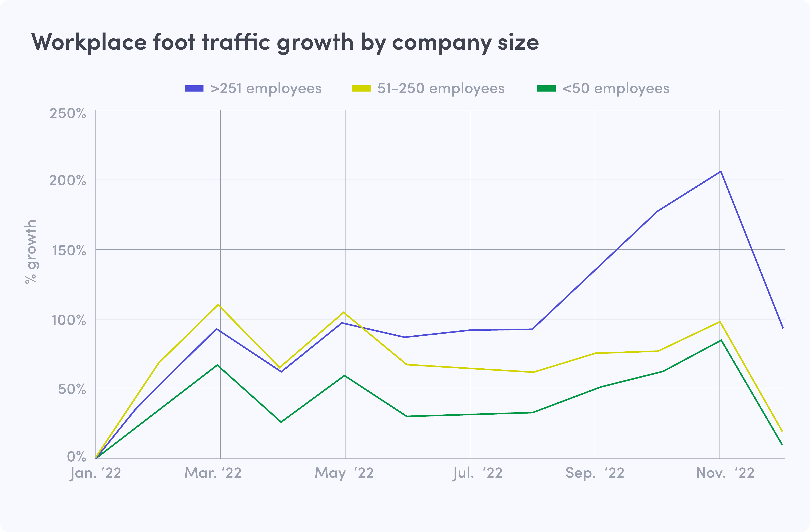Click the 50% y-axis tick label

click(72, 390)
